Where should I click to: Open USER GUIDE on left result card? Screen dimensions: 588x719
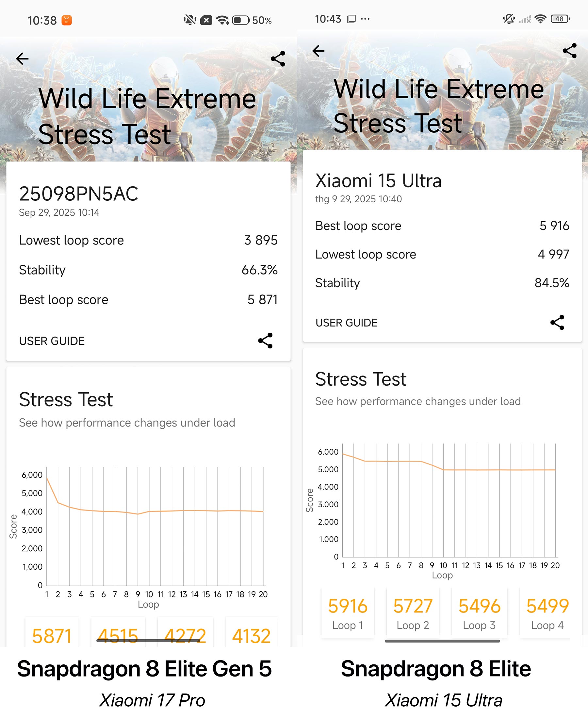point(52,341)
